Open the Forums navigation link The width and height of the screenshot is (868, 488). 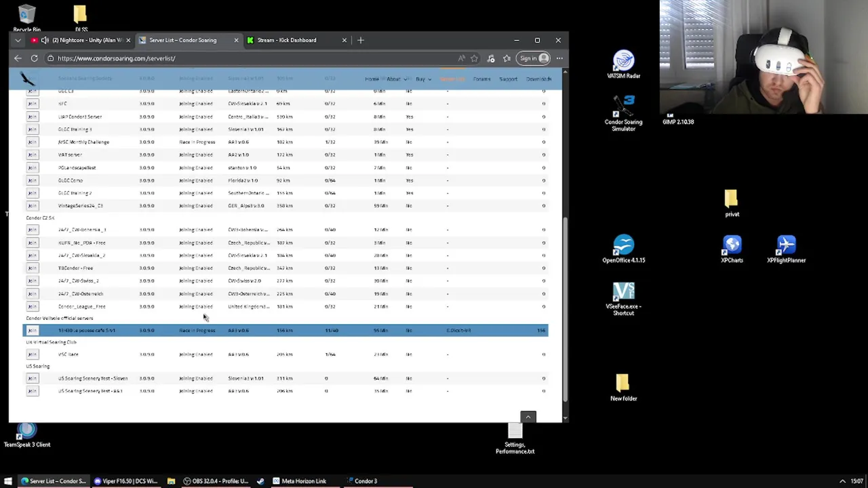click(481, 79)
